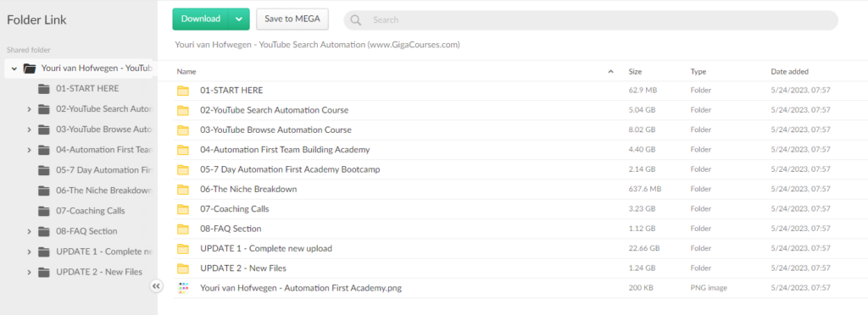Screen dimensions: 868x315
Task: Click the green Download button
Action: (x=200, y=19)
